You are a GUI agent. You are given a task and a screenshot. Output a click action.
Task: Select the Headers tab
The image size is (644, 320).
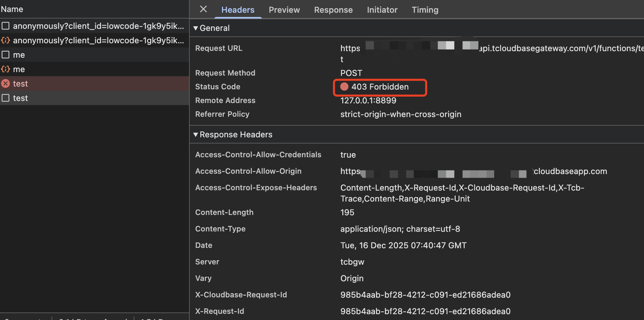[x=238, y=10]
